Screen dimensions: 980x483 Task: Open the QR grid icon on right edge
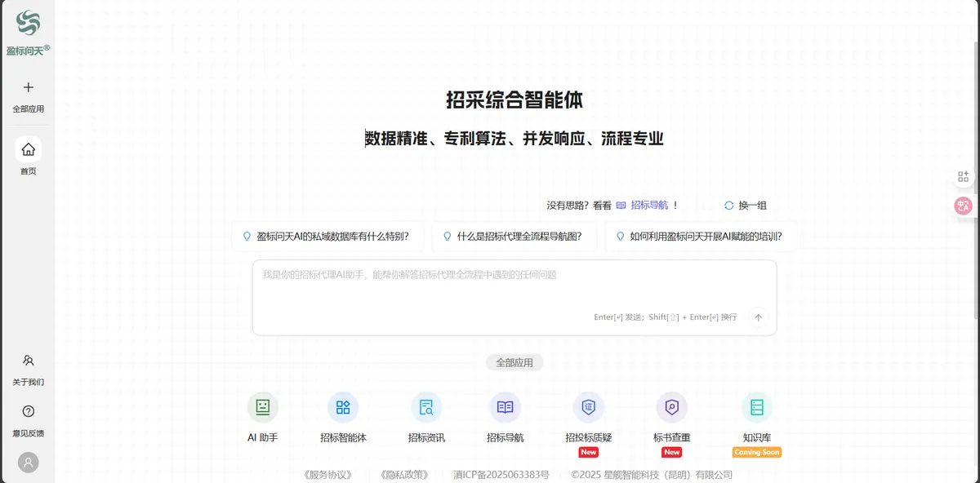point(964,176)
